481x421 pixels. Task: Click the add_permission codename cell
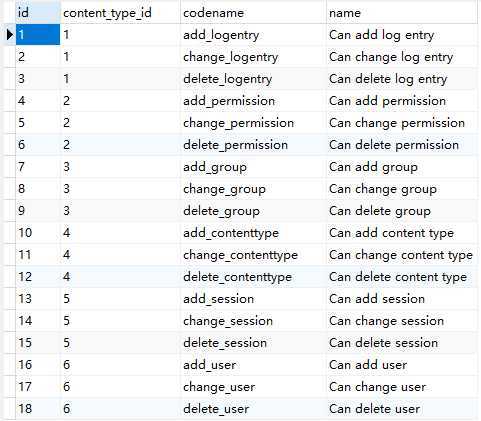pyautogui.click(x=253, y=101)
